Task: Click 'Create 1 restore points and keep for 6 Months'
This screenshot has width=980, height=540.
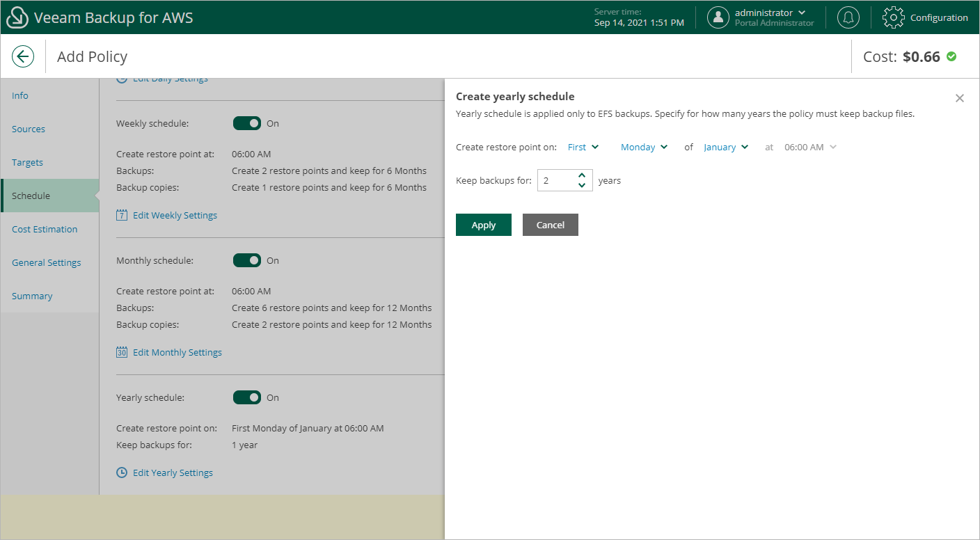Action: [329, 187]
